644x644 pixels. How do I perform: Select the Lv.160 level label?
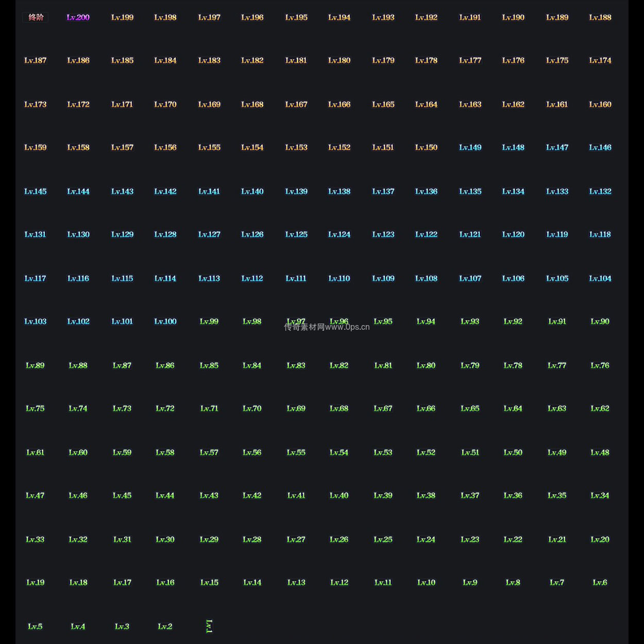point(600,105)
